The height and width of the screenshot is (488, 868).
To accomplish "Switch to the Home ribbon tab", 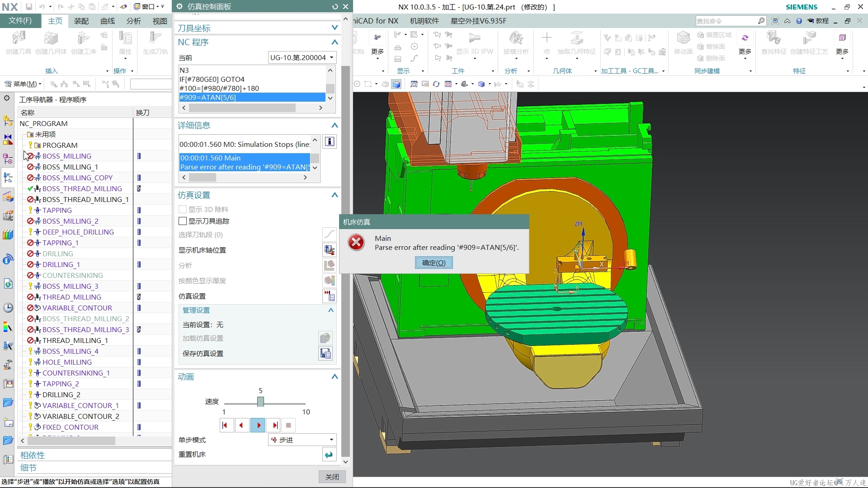I will [55, 21].
